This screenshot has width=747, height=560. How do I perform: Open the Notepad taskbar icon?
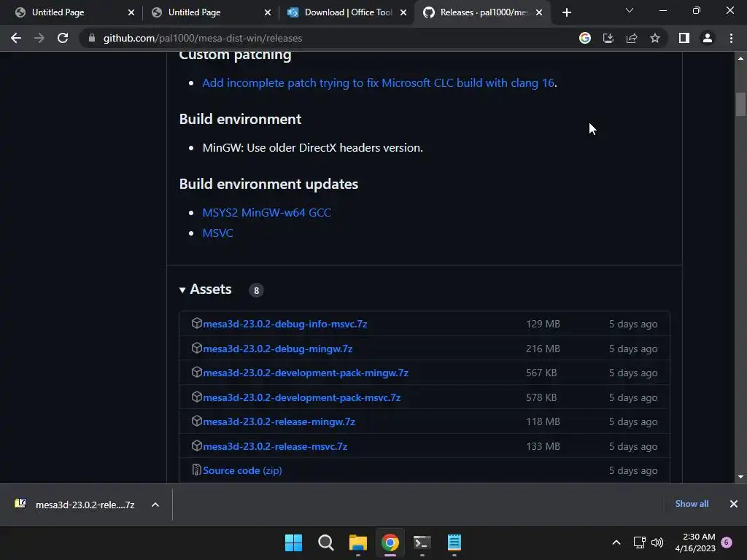454,542
